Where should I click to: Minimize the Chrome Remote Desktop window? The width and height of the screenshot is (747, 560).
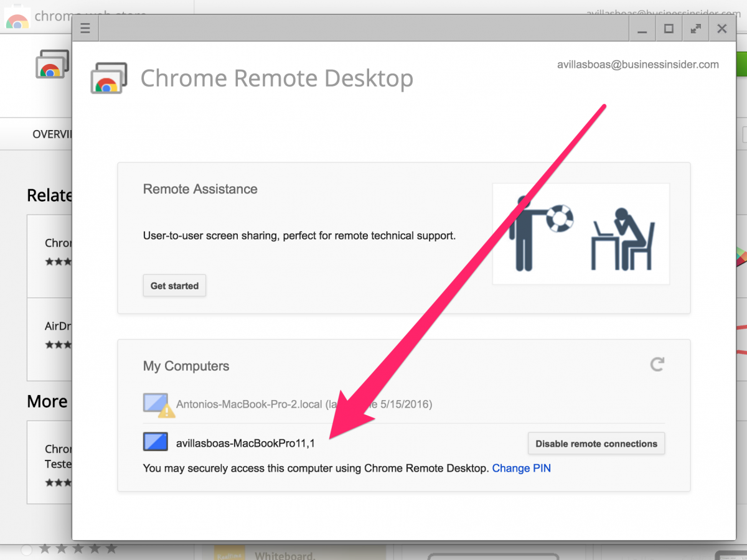click(x=642, y=29)
